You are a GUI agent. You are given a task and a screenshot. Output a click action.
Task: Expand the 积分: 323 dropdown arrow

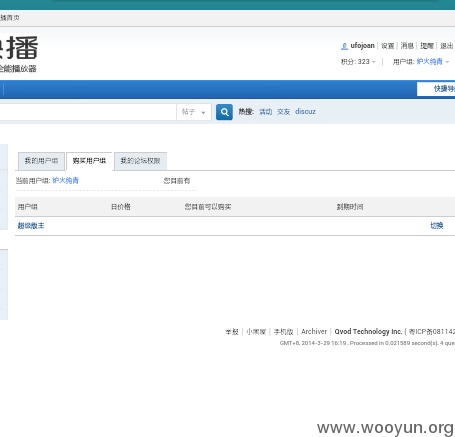(374, 62)
